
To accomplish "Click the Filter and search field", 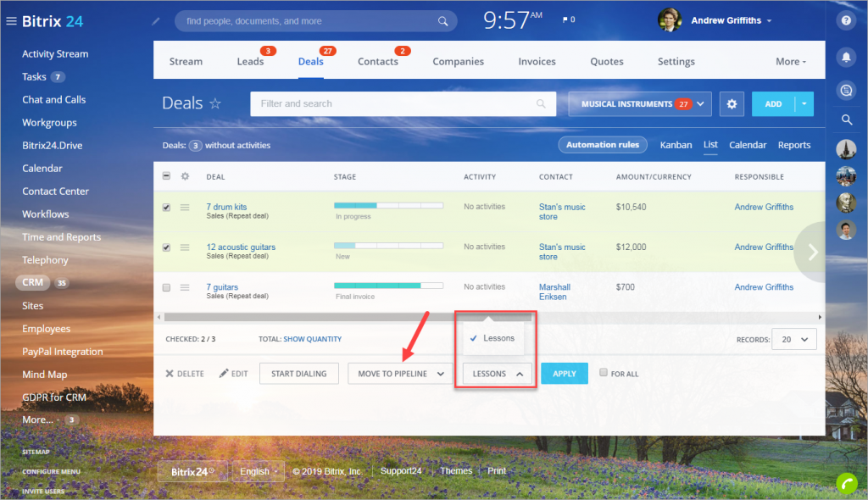I will 403,103.
